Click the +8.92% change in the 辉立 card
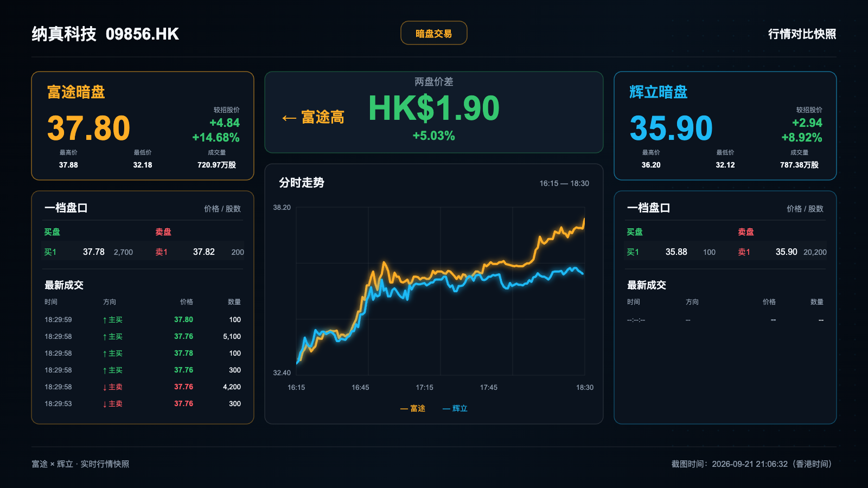Image resolution: width=868 pixels, height=488 pixels. (x=802, y=138)
